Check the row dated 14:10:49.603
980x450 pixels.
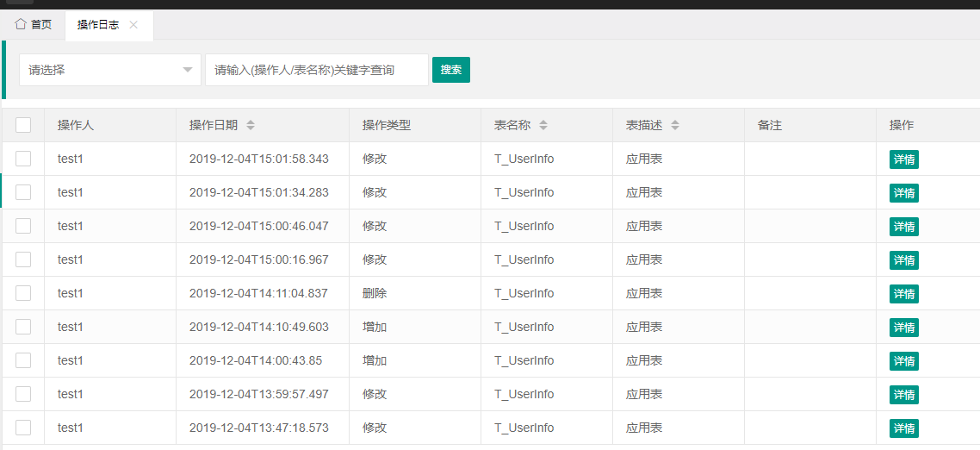click(x=23, y=327)
